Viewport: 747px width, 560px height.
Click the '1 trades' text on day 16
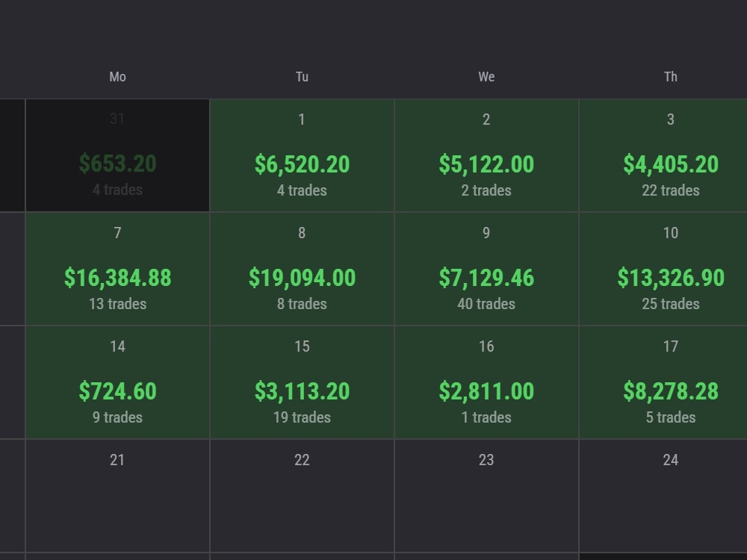point(486,417)
